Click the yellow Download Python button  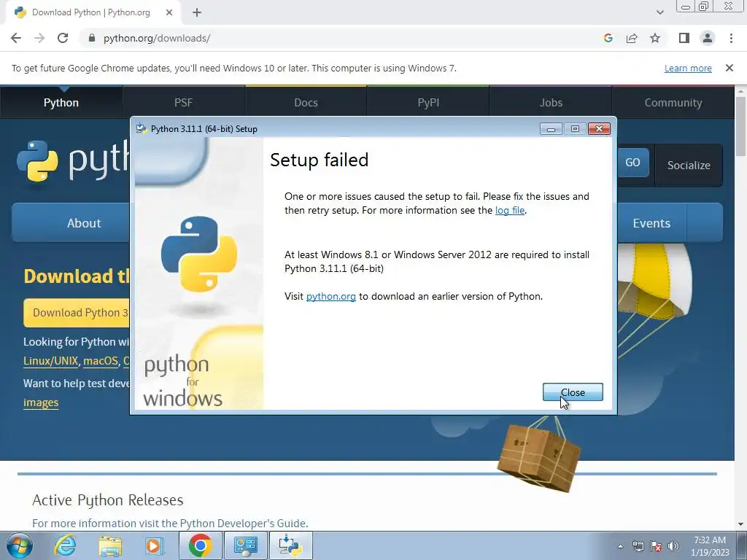point(76,313)
